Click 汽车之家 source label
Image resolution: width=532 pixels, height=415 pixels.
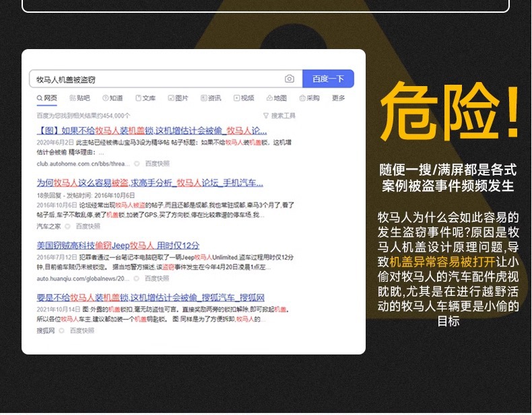coord(48,226)
